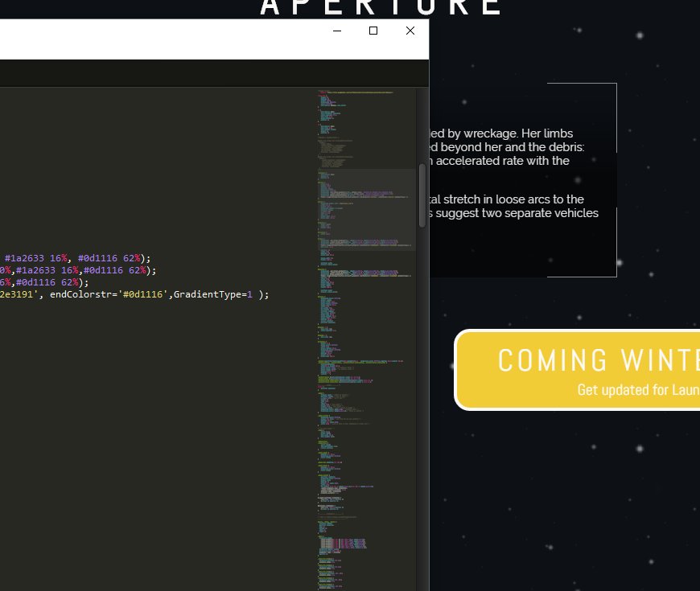Viewport: 700px width, 591px height.
Task: Maximize the code editor window
Action: pos(373,31)
